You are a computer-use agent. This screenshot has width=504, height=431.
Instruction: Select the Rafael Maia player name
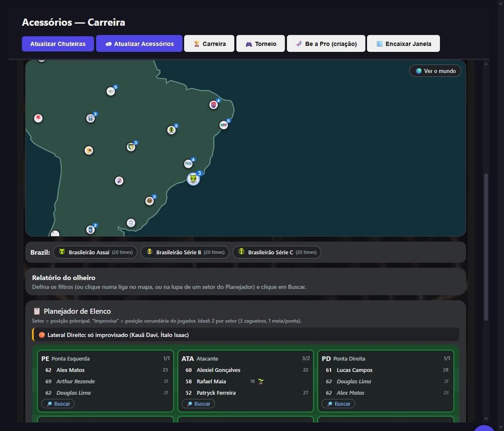pos(211,381)
